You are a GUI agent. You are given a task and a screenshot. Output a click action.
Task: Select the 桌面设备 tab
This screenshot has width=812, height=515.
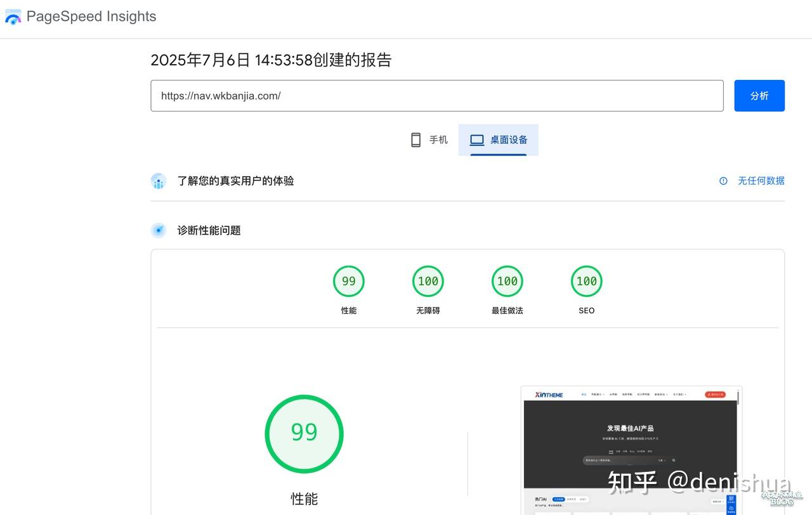coord(498,140)
